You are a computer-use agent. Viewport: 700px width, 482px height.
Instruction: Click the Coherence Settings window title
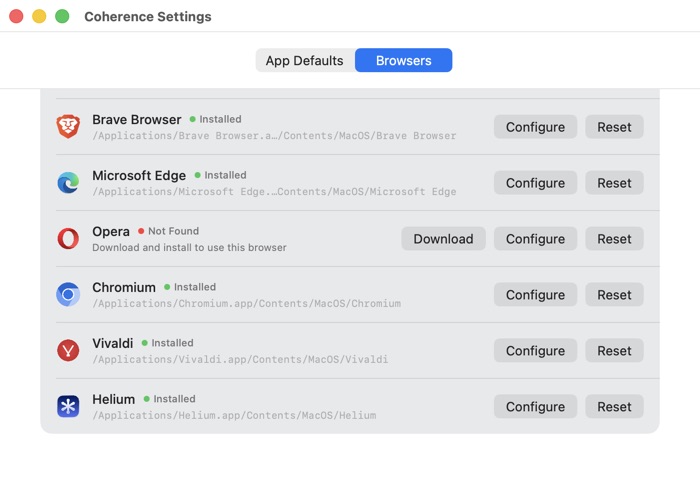pos(148,17)
